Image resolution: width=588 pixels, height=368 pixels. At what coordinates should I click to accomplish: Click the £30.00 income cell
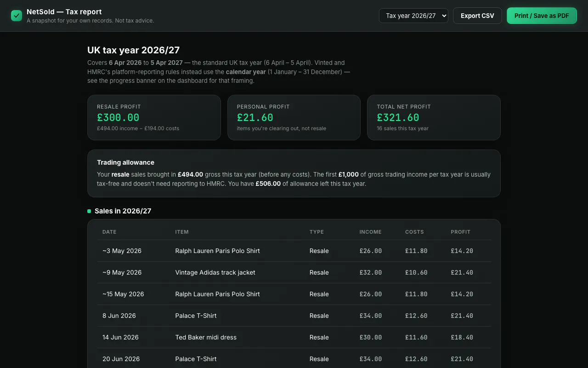pos(370,337)
